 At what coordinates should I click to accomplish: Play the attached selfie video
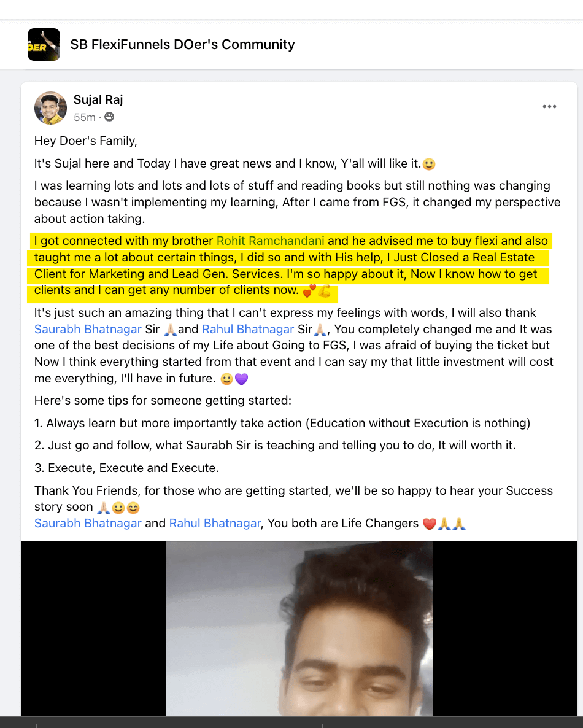click(x=299, y=628)
